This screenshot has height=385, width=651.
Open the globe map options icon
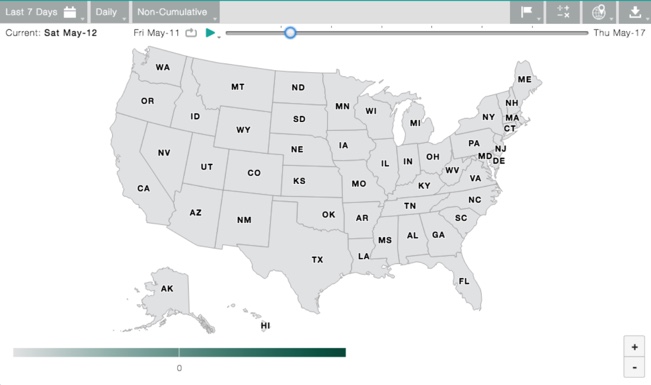tap(599, 12)
